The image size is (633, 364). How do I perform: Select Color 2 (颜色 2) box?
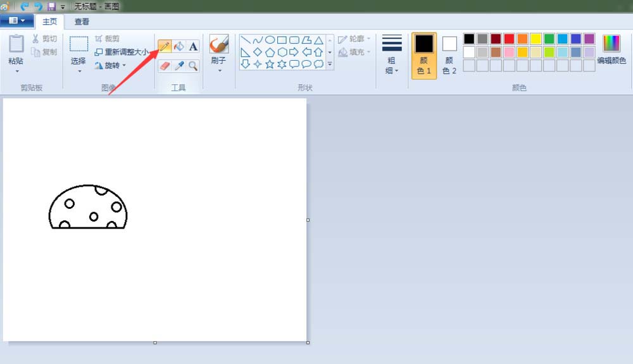click(449, 56)
